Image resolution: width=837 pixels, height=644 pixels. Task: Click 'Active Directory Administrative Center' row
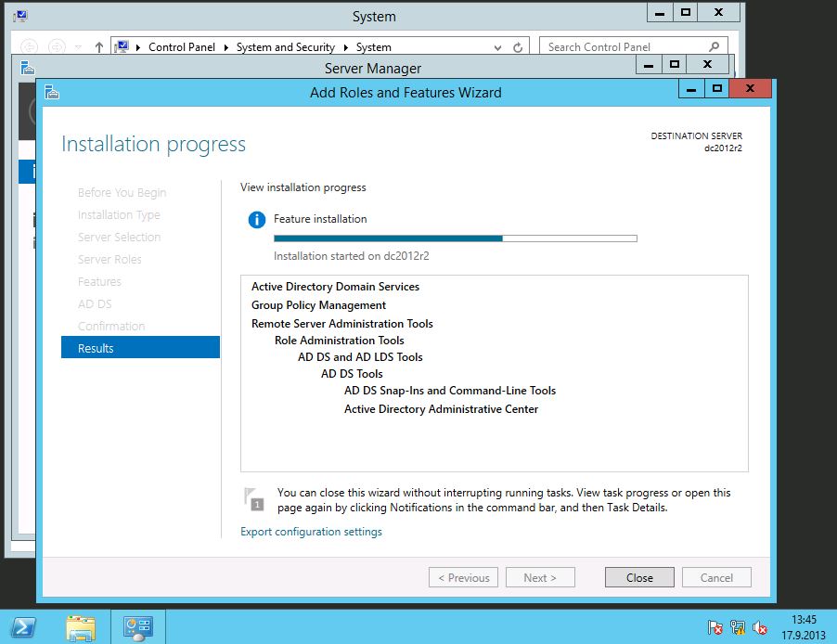point(442,408)
